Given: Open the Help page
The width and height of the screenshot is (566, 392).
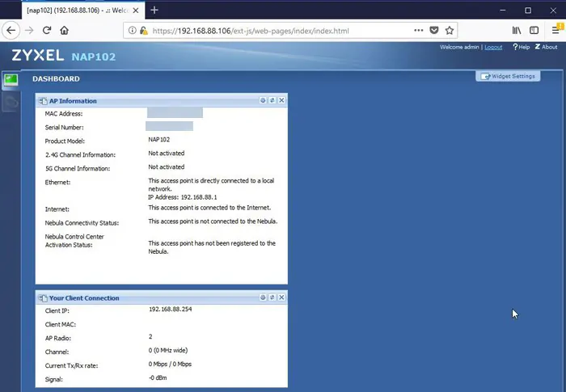Looking at the screenshot, I should (521, 47).
